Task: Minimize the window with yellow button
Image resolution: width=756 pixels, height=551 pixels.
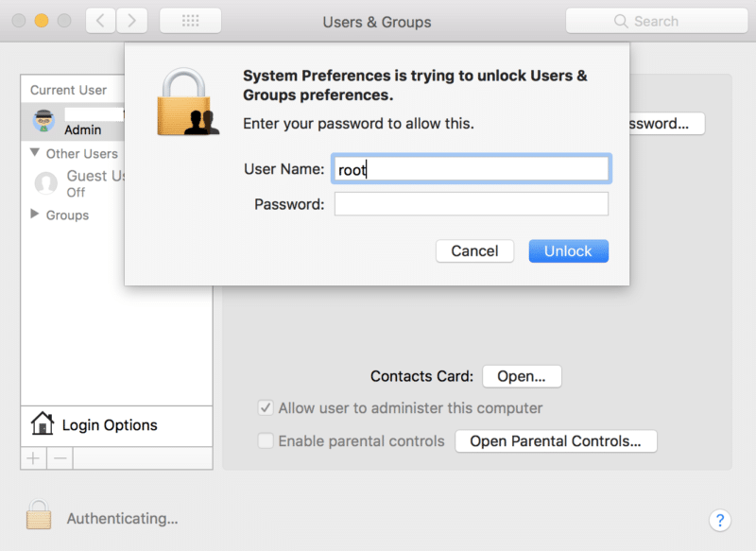Action: coord(42,21)
